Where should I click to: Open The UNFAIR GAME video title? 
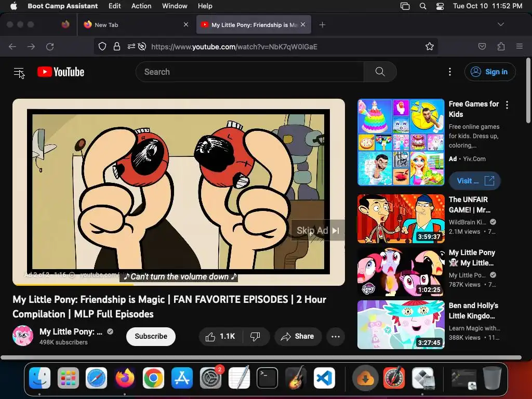[470, 205]
